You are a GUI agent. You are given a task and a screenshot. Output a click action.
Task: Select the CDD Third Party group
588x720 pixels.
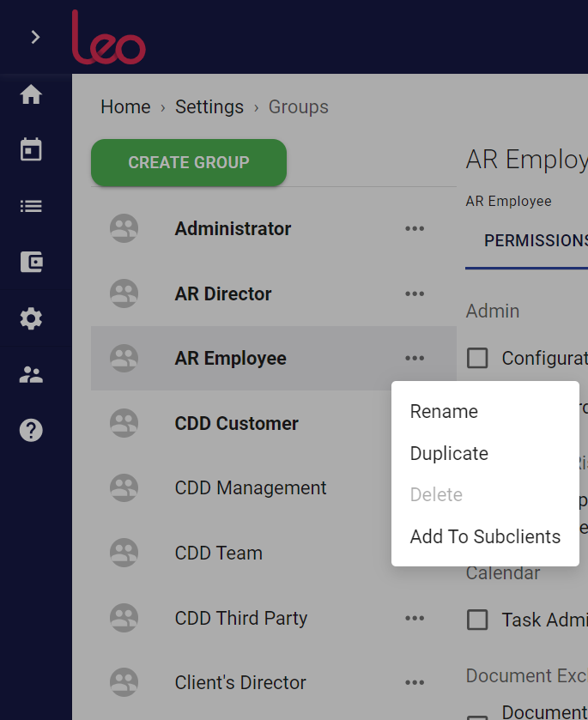pyautogui.click(x=274, y=618)
